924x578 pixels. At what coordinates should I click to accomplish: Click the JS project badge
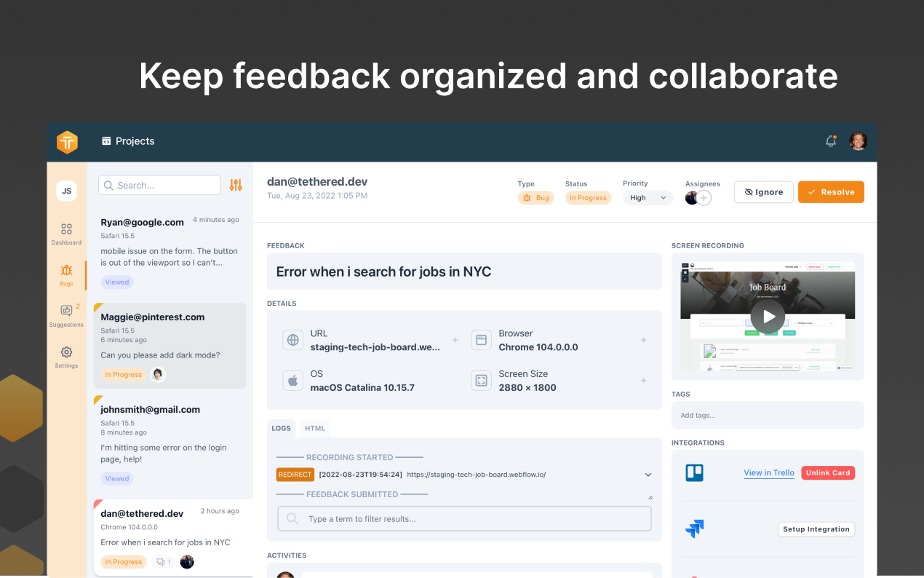point(67,191)
